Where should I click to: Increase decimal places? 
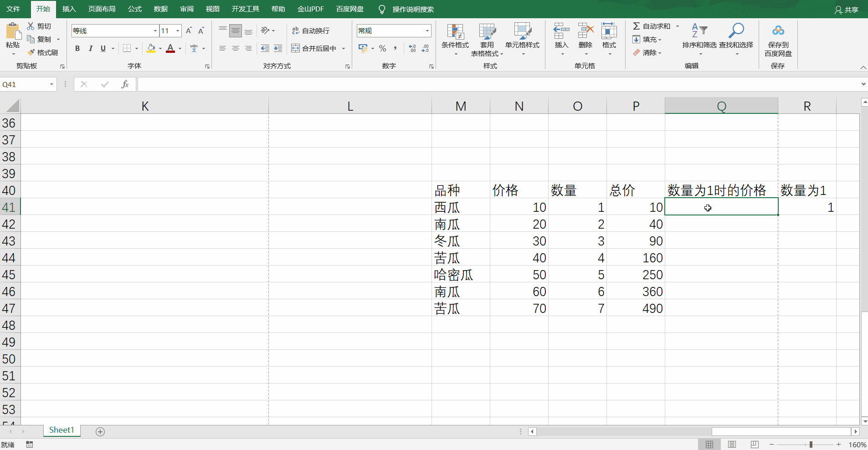[x=412, y=48]
